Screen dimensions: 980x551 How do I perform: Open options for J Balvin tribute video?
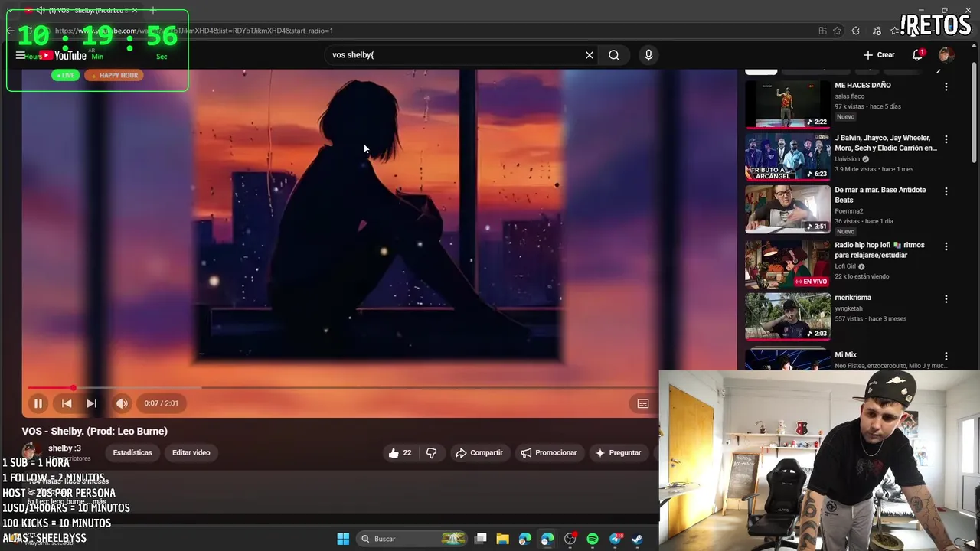coord(946,140)
